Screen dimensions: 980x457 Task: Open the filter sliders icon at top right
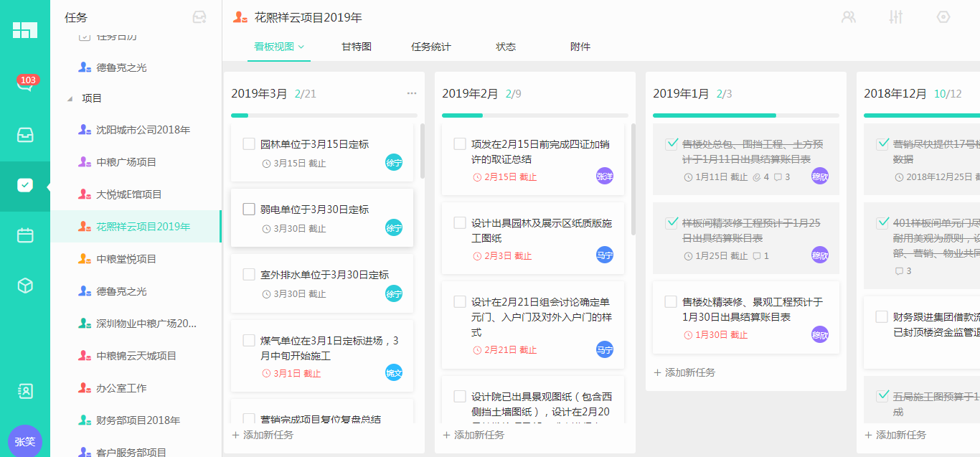tap(895, 17)
